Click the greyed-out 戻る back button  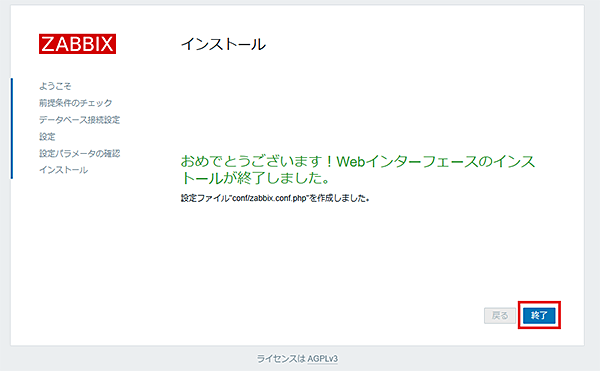[500, 316]
